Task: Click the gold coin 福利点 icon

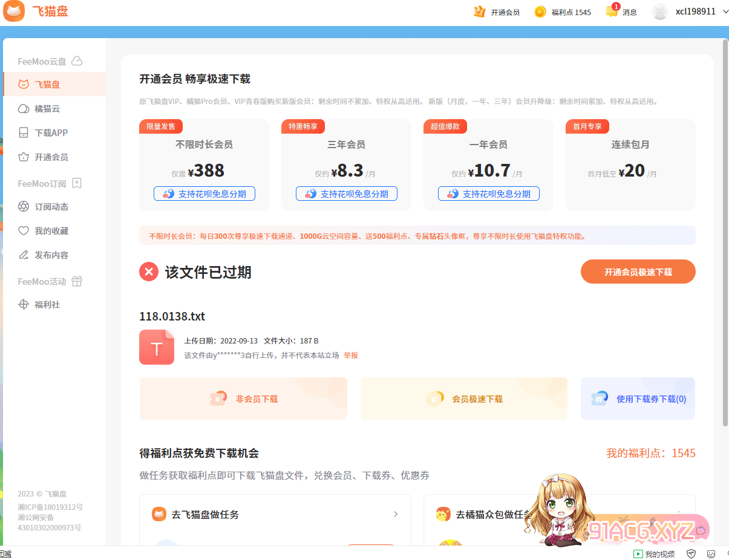Action: click(540, 11)
